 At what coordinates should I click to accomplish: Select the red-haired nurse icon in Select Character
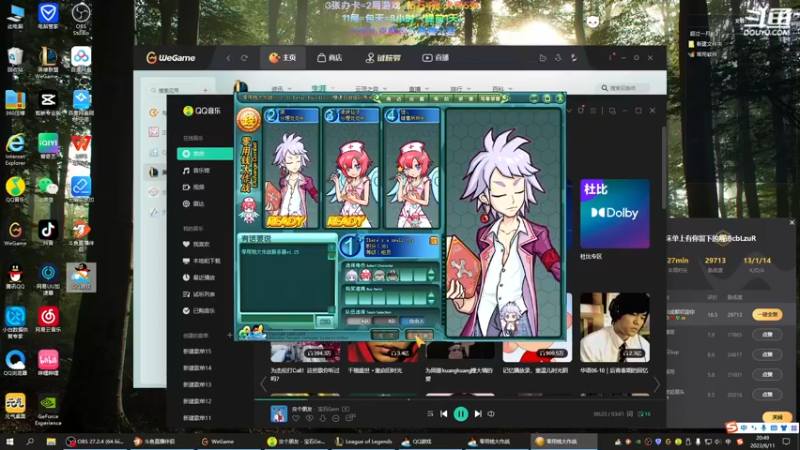[x=365, y=276]
